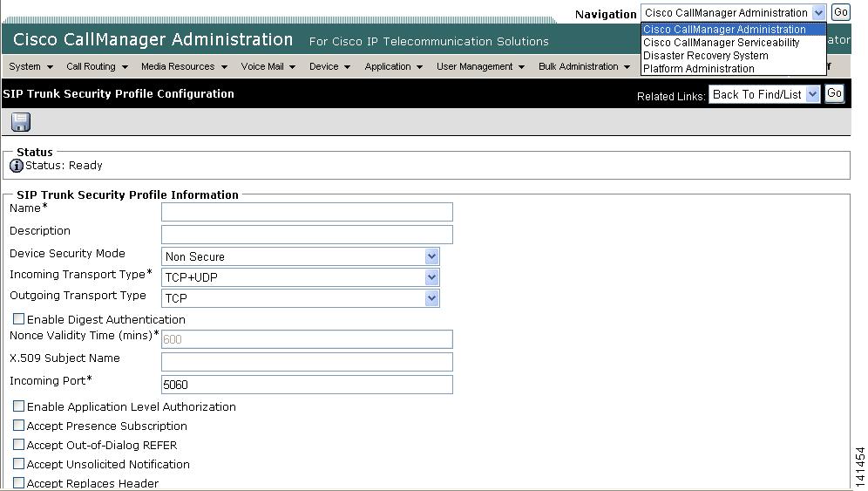The image size is (868, 491).
Task: Open the Media Resources menu
Action: pyautogui.click(x=184, y=66)
